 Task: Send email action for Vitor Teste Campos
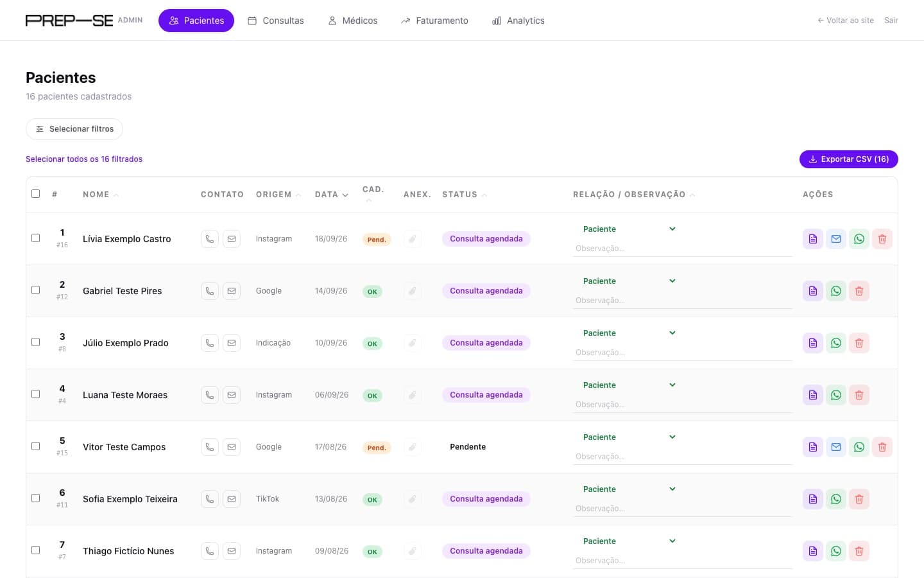[836, 447]
